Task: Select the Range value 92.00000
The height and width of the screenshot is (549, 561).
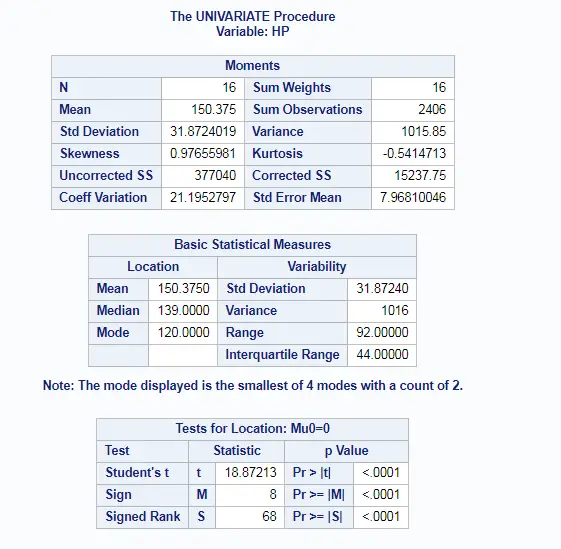Action: click(x=382, y=332)
